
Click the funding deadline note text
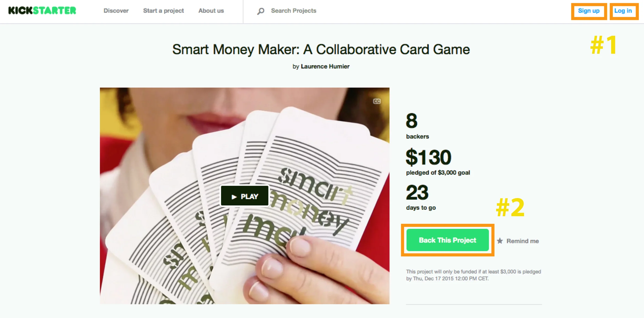click(473, 275)
